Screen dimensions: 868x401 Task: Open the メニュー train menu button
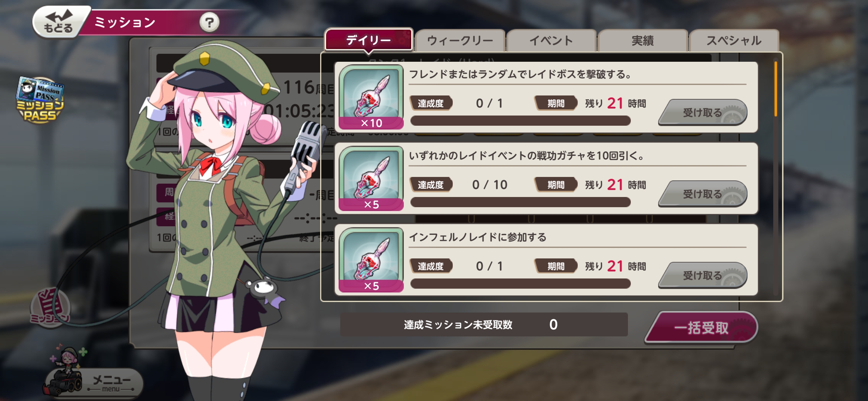pos(93,380)
